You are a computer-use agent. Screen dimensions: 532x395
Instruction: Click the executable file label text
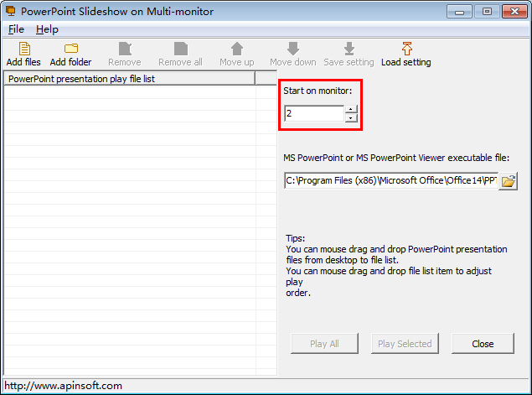click(396, 158)
